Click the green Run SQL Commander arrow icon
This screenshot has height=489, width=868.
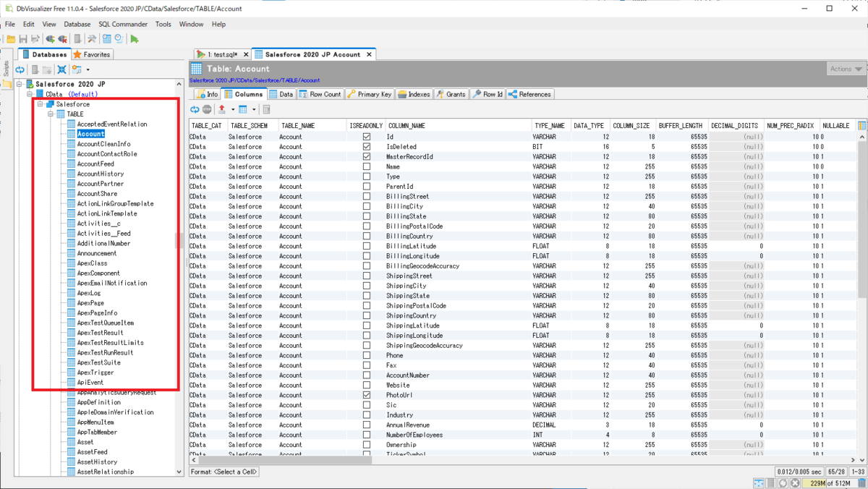coord(135,39)
